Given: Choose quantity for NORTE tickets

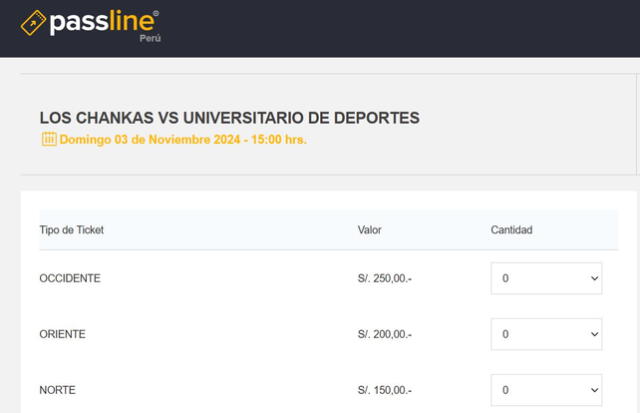Looking at the screenshot, I should point(546,389).
